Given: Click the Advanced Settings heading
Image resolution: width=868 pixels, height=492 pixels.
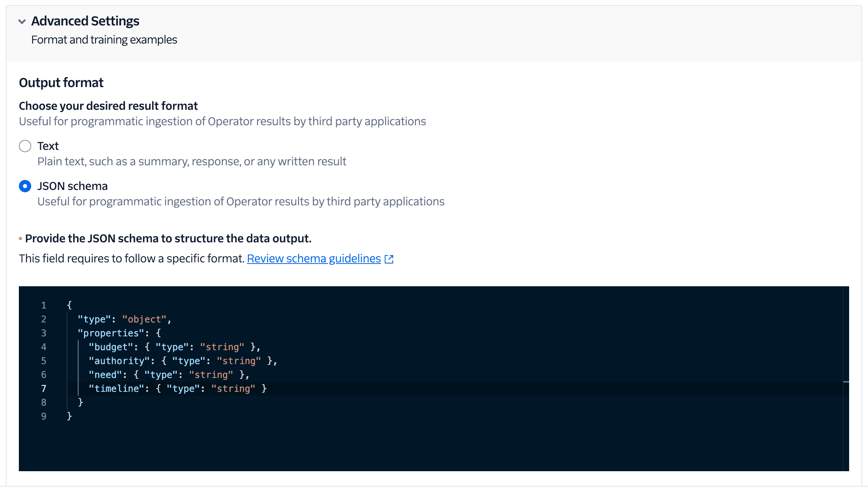Looking at the screenshot, I should pos(85,21).
